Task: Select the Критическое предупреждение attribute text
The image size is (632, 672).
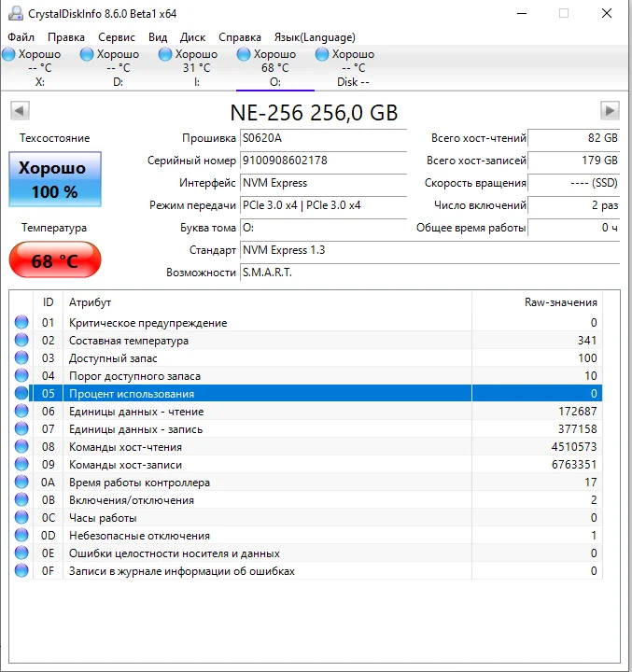Action: [147, 323]
